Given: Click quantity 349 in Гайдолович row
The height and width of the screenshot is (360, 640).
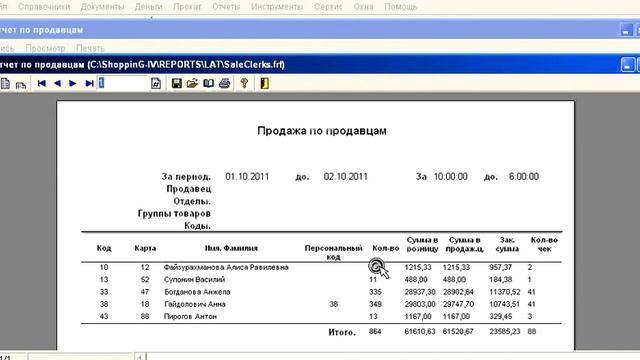Looking at the screenshot, I should point(375,304).
